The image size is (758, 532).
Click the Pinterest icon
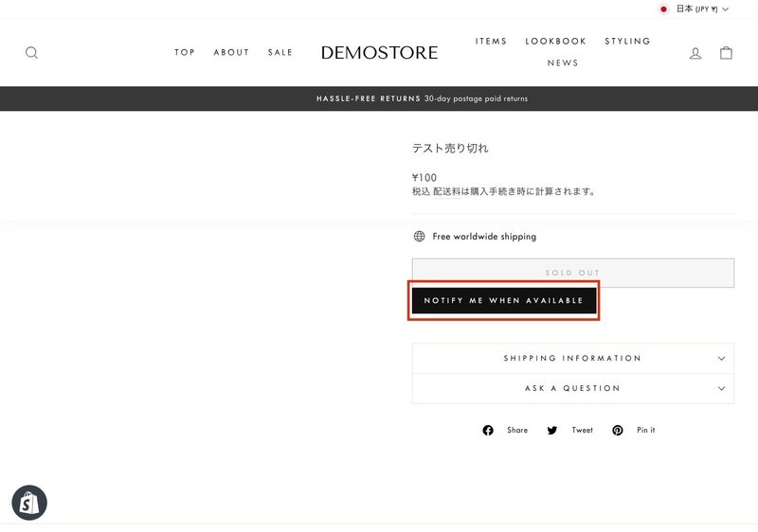[x=618, y=430]
